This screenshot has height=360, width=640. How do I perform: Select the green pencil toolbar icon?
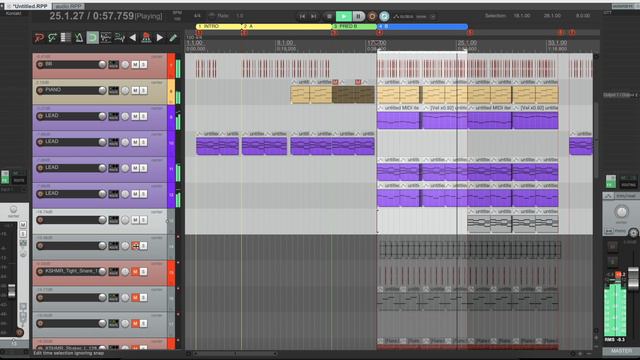click(173, 38)
